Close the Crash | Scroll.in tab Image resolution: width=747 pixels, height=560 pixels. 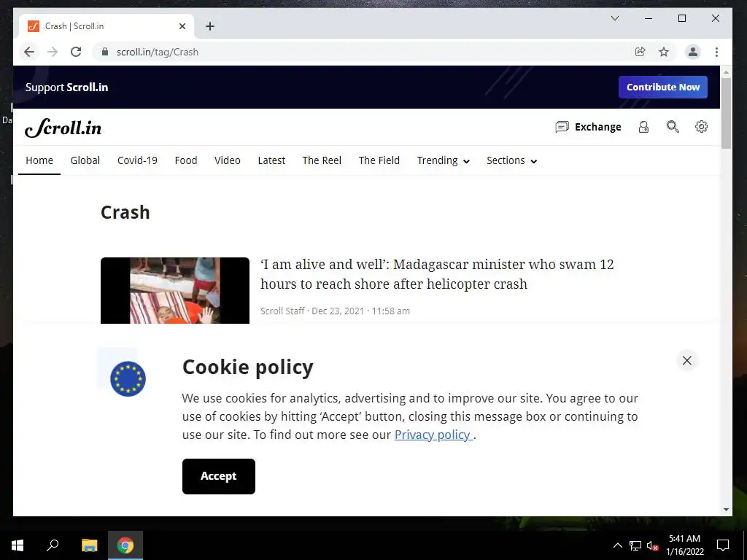[182, 26]
